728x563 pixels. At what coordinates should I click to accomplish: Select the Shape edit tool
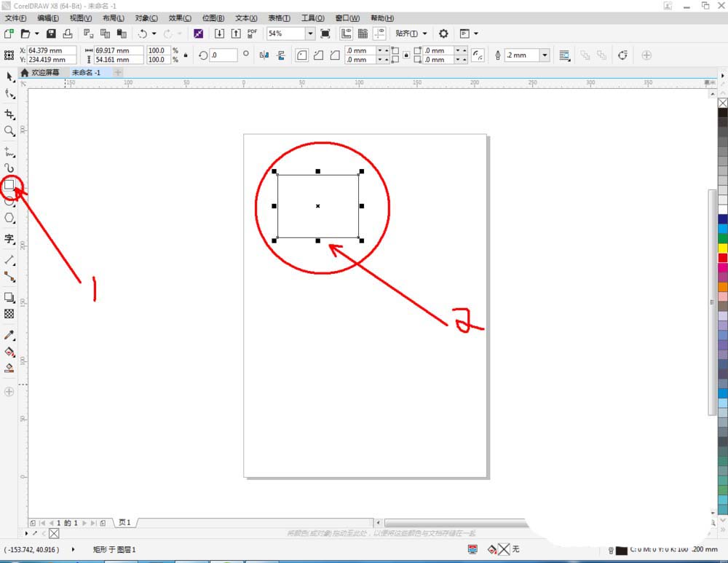coord(9,93)
